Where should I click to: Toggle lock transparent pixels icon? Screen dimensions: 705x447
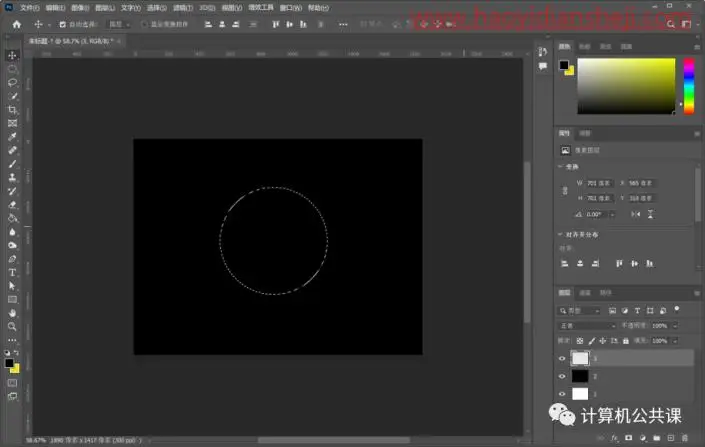(580, 341)
